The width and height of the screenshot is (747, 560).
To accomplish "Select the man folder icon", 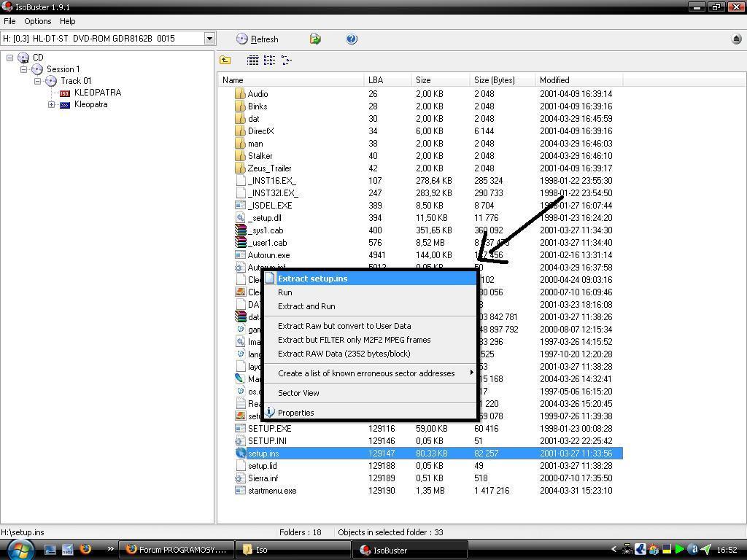I will 240,144.
